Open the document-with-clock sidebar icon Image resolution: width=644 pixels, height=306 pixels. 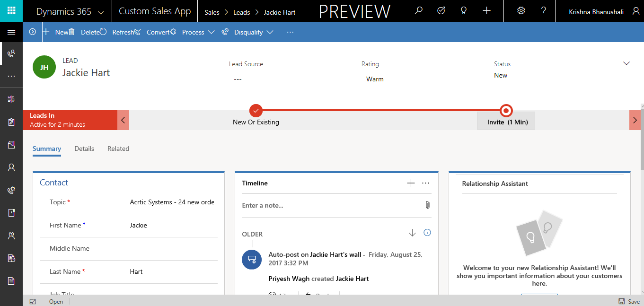[11, 258]
